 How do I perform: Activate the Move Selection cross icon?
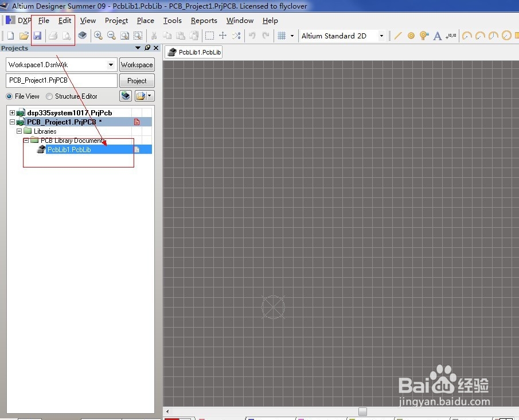pos(223,36)
